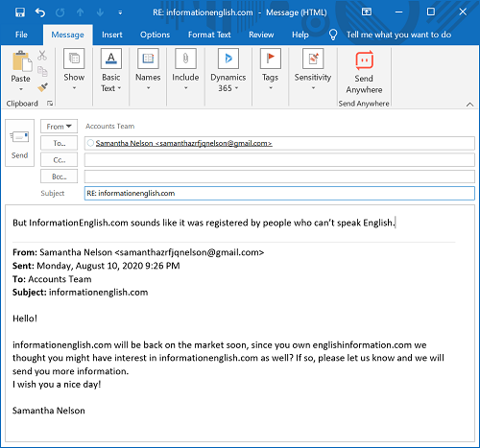This screenshot has width=480, height=448.
Task: Click in the Bcc input field
Action: coord(279,177)
